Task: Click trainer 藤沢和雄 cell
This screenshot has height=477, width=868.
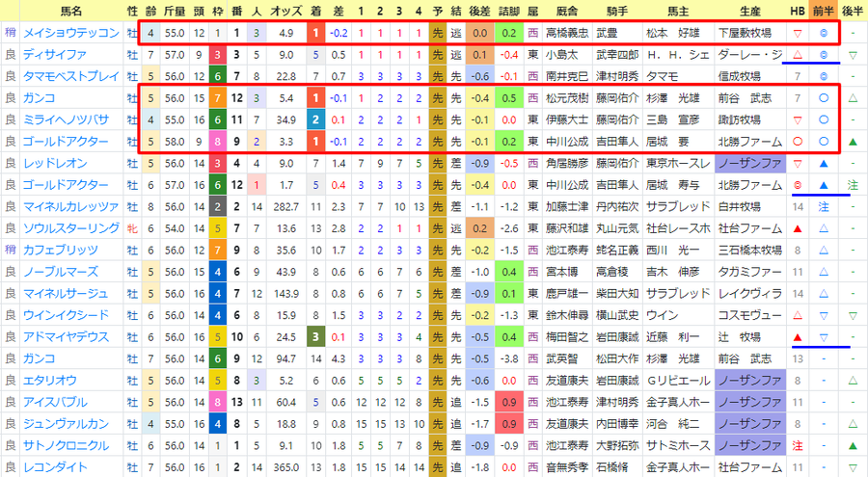Action: (x=567, y=228)
